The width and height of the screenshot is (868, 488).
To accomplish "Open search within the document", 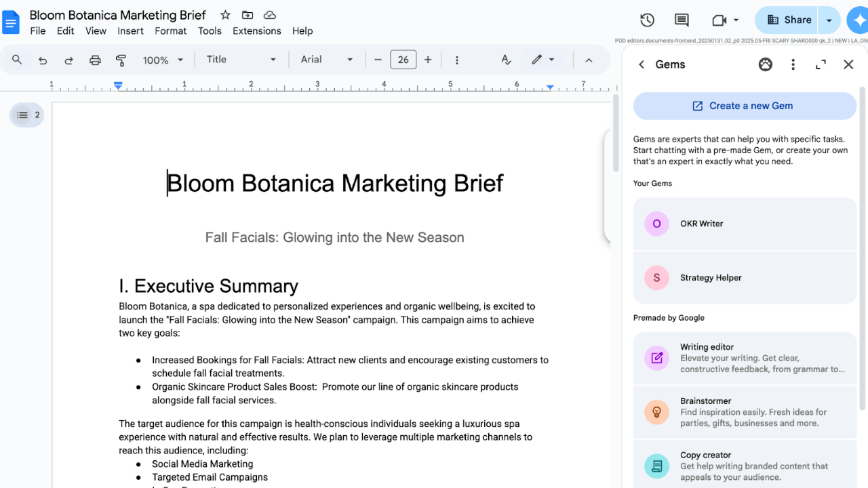I will point(16,60).
